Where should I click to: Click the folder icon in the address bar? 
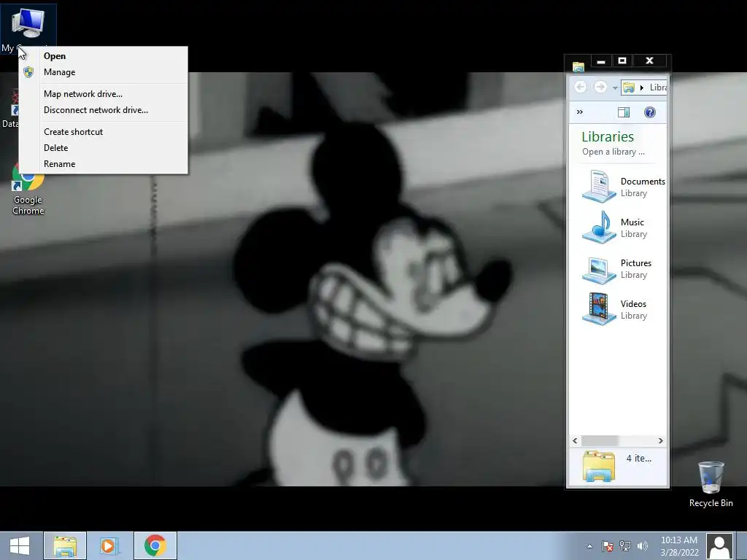pyautogui.click(x=629, y=87)
